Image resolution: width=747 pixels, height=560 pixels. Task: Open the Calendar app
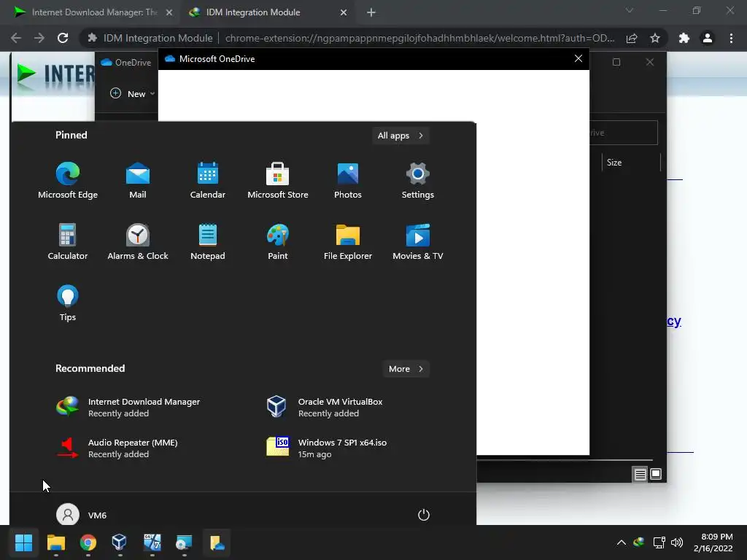(208, 181)
